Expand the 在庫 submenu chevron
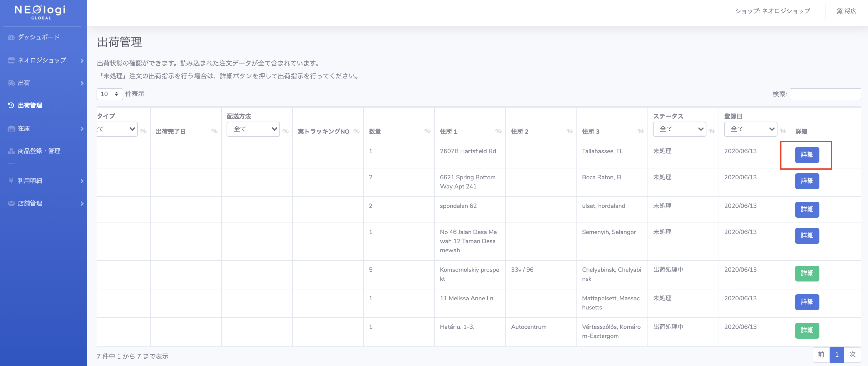This screenshot has height=366, width=868. pos(82,129)
